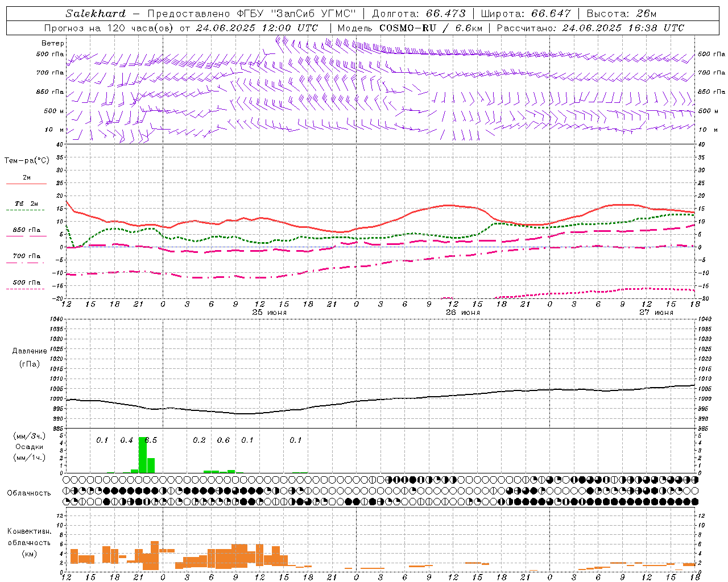The height and width of the screenshot is (582, 728).
Task: Select the Конвективн. convective cloud label
Action: (x=29, y=531)
